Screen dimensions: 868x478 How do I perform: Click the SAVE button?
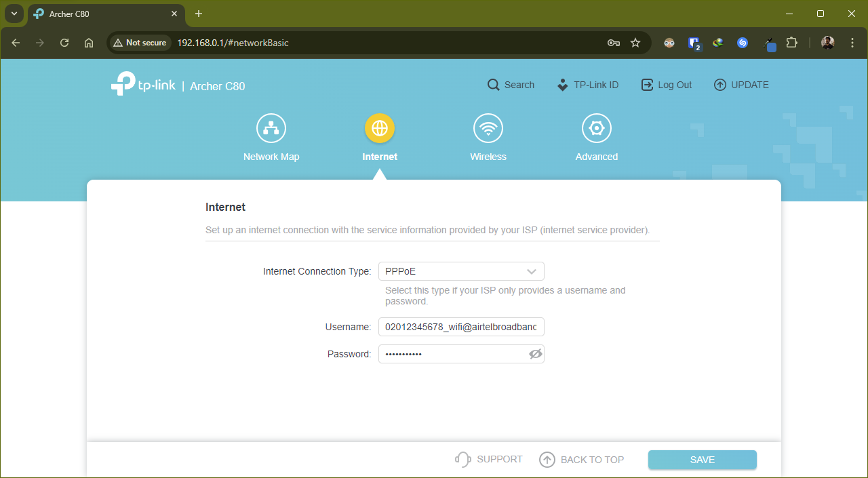(702, 459)
